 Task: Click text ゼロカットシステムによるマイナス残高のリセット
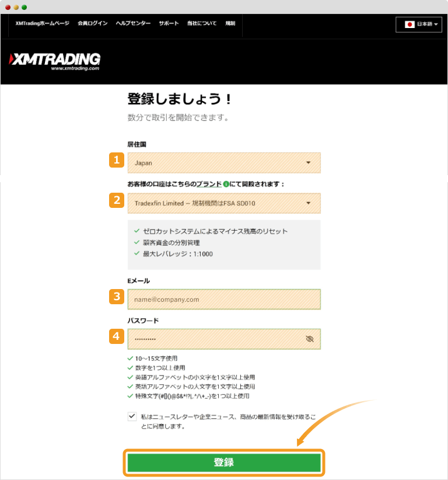[215, 231]
